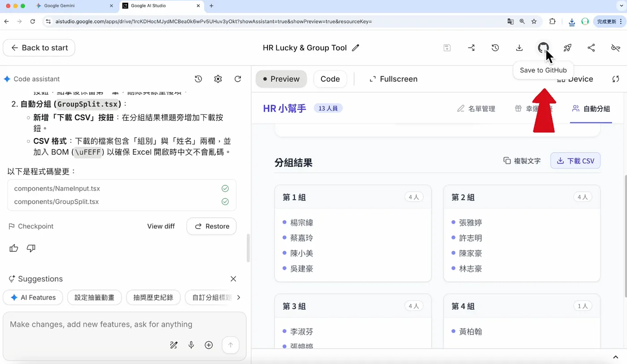
Task: Click the crossed-out glasses icon in header
Action: (615, 48)
